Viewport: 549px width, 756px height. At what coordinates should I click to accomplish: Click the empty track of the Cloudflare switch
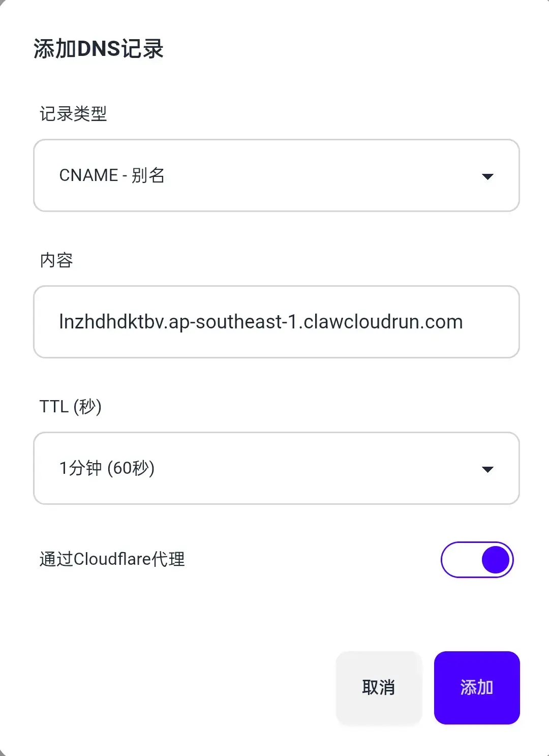click(460, 560)
